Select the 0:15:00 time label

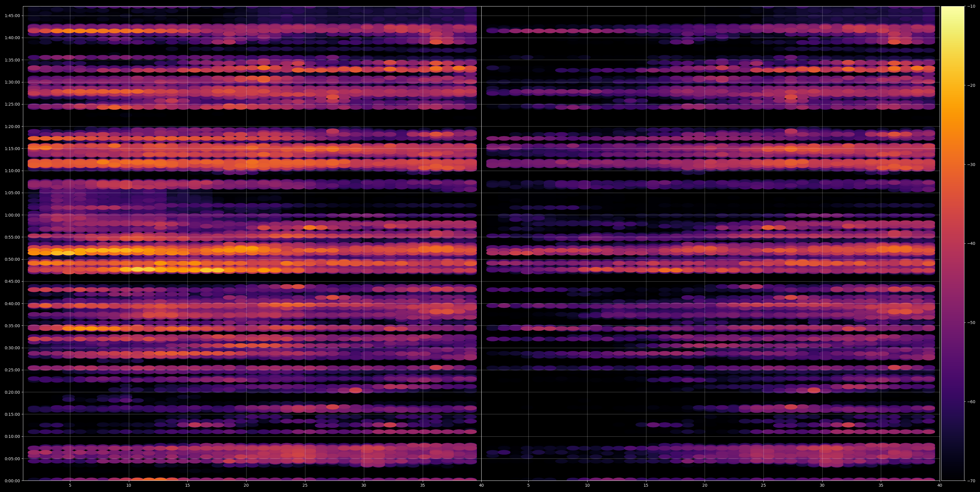(x=12, y=414)
